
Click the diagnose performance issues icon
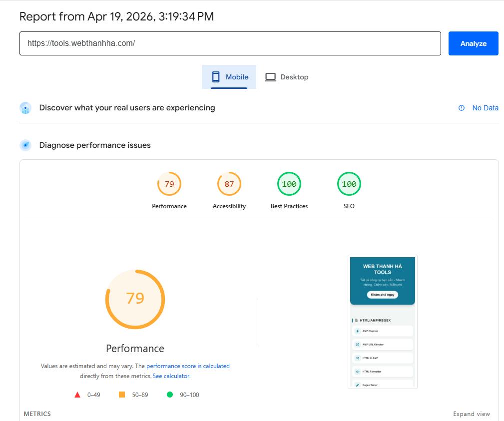pyautogui.click(x=25, y=145)
